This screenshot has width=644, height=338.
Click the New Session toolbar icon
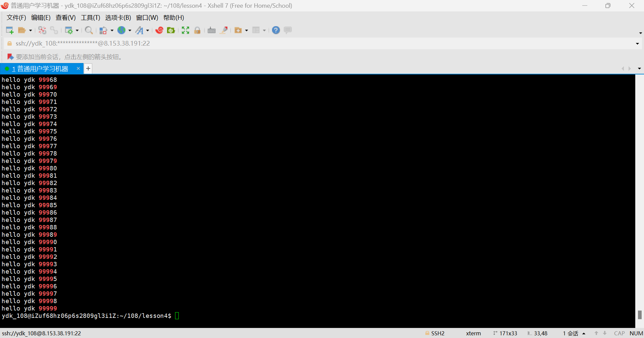coord(10,31)
